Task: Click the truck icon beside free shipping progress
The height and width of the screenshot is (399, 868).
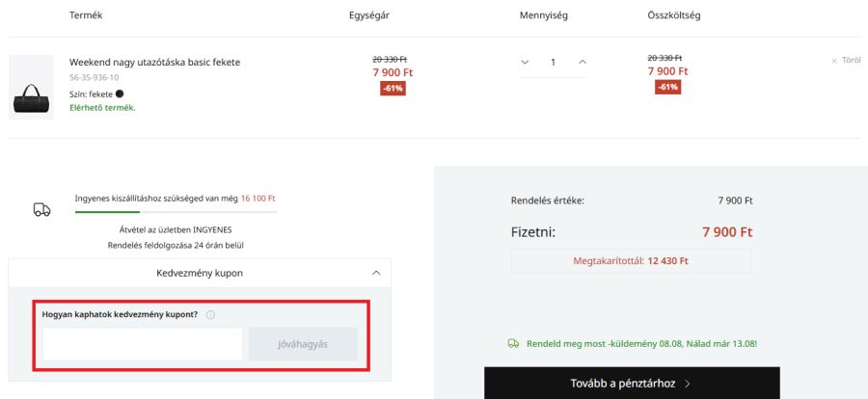Action: tap(41, 209)
